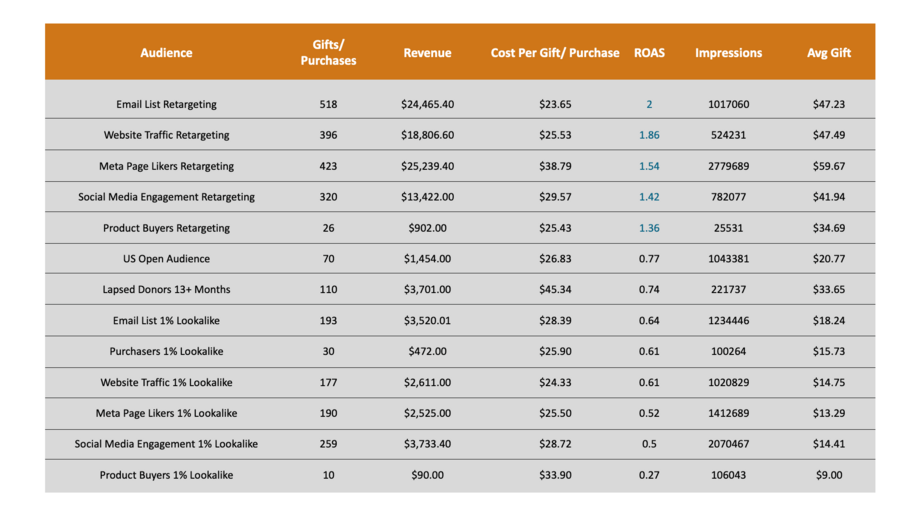Click the Impressions column header
921x518 pixels.
pyautogui.click(x=728, y=53)
